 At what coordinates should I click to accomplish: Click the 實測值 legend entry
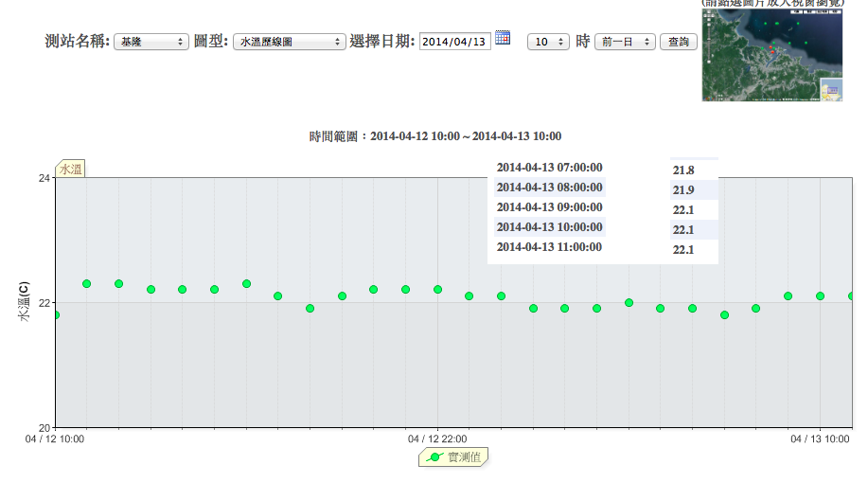tap(453, 457)
